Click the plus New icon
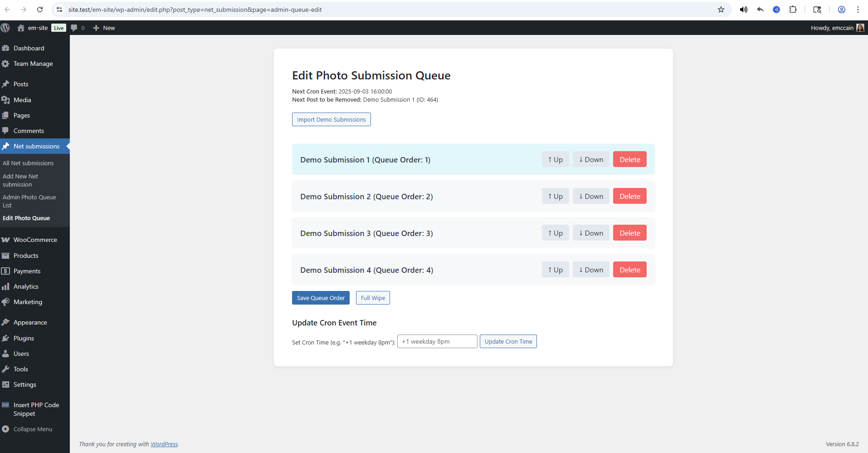868x453 pixels. 96,28
